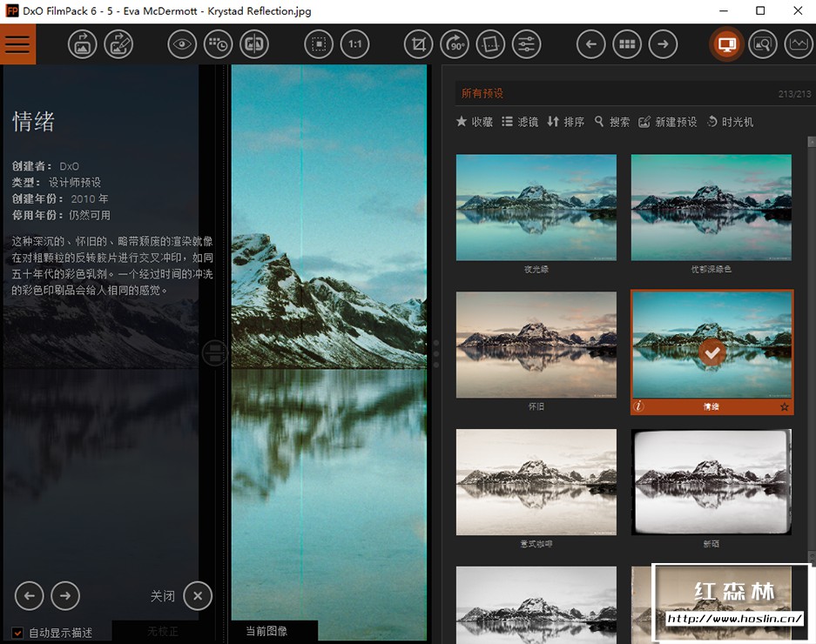Select the horizon straighten tool icon
This screenshot has width=816, height=644.
[x=491, y=44]
